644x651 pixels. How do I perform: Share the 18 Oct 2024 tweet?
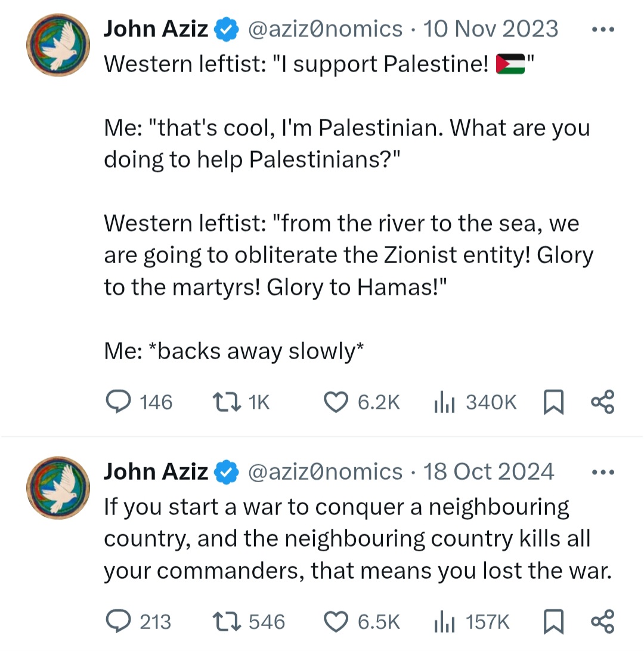[602, 622]
